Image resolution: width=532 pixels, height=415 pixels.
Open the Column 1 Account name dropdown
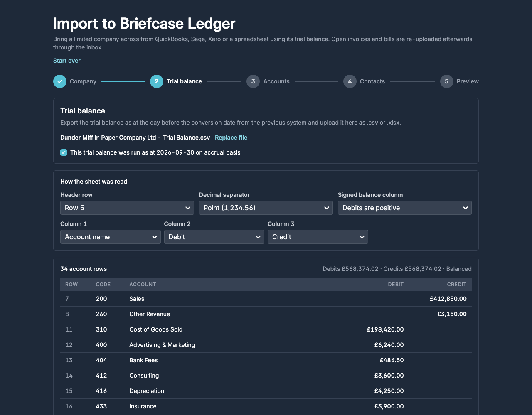[111, 237]
